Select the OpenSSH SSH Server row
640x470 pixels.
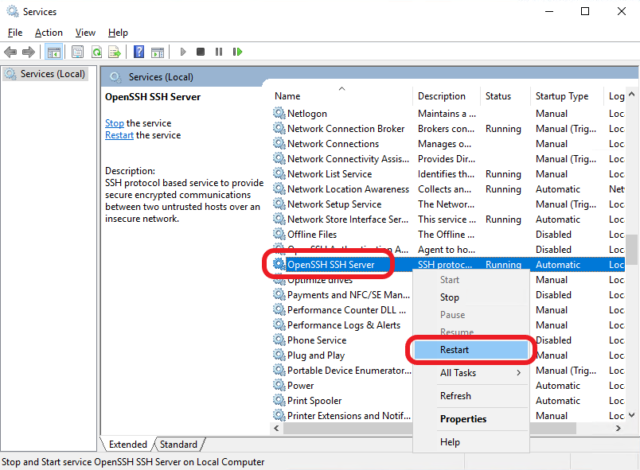pyautogui.click(x=448, y=264)
